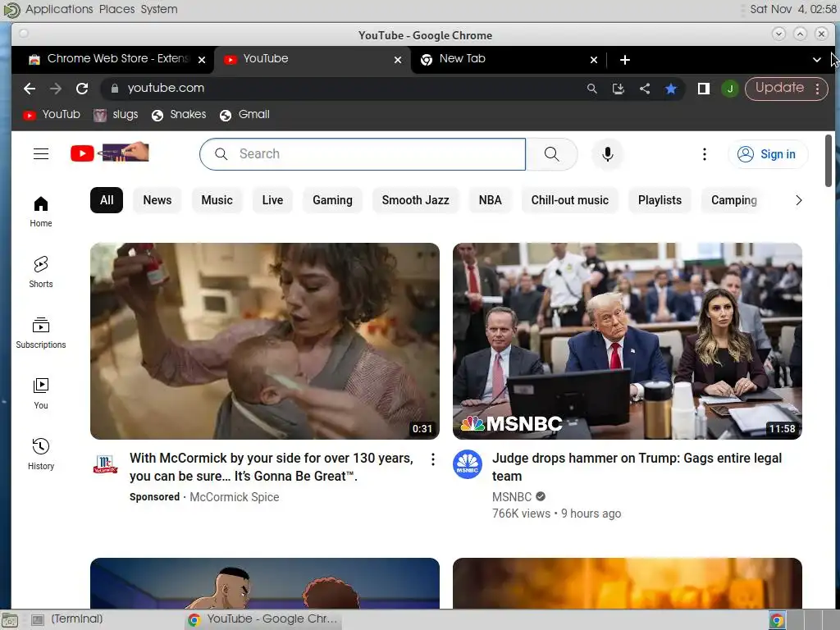Expand the tab search dropdown arrow

click(816, 59)
